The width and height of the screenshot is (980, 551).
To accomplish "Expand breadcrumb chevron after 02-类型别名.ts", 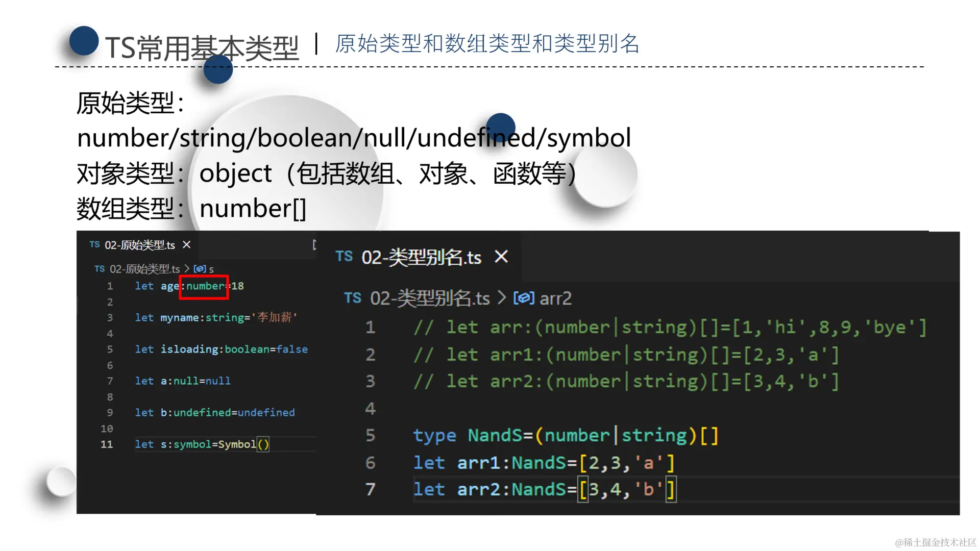I will [x=502, y=298].
